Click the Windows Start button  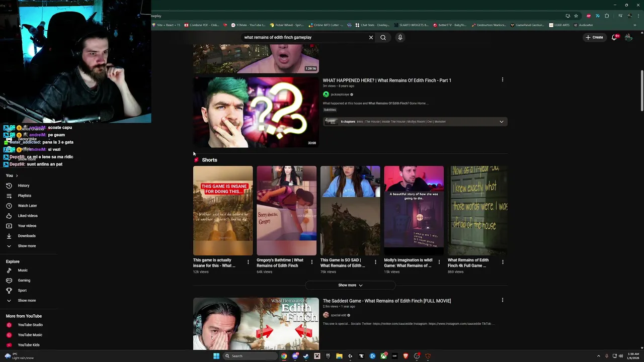(x=216, y=356)
